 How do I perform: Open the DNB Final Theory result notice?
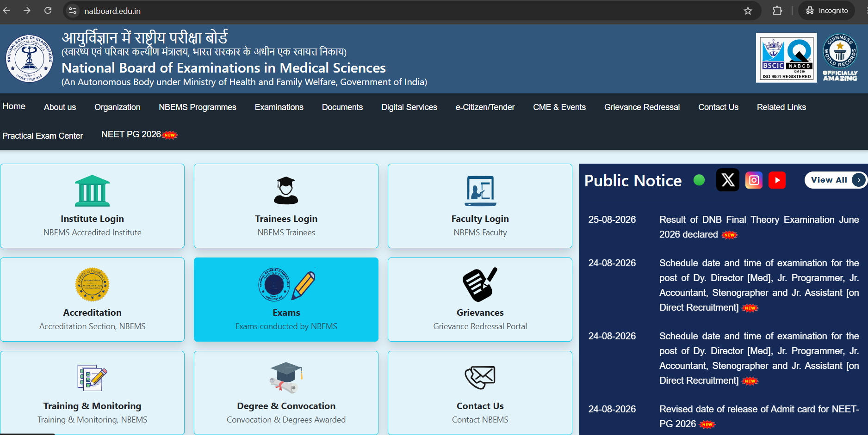point(759,227)
